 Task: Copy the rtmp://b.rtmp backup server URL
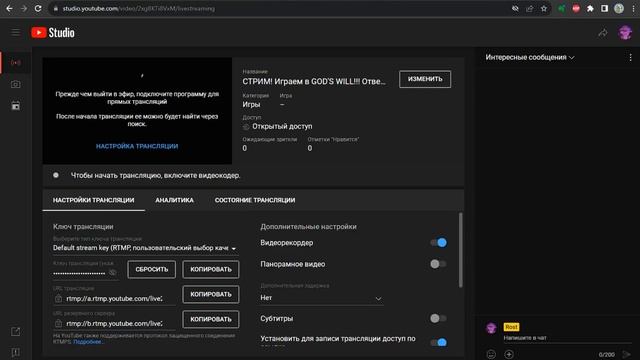click(211, 319)
